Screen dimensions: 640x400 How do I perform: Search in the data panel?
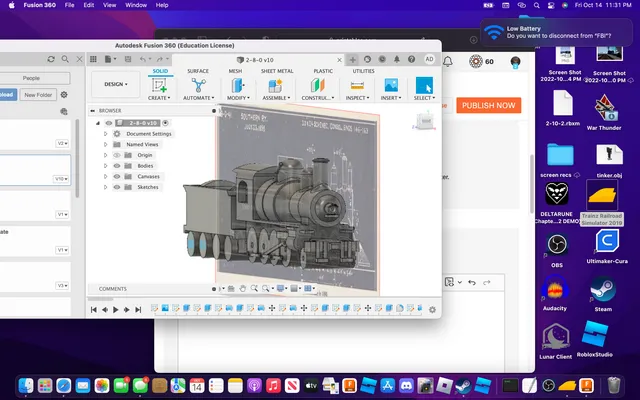pos(65,59)
